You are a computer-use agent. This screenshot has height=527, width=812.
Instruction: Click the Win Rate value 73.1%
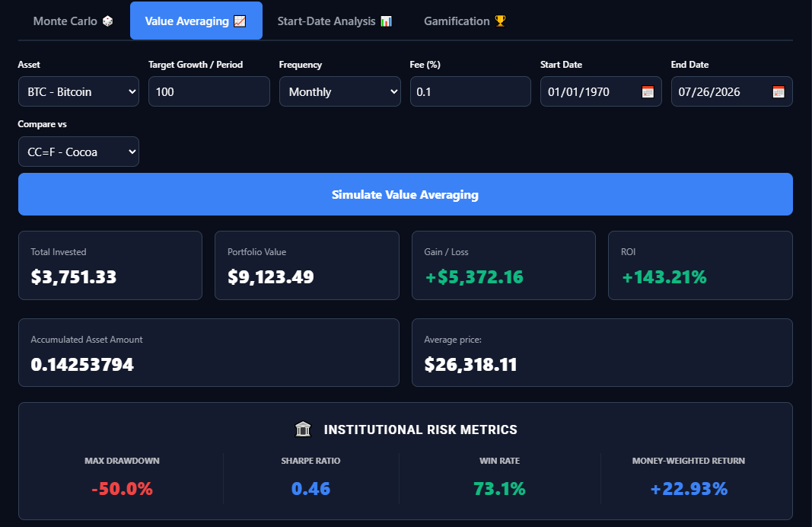click(500, 488)
